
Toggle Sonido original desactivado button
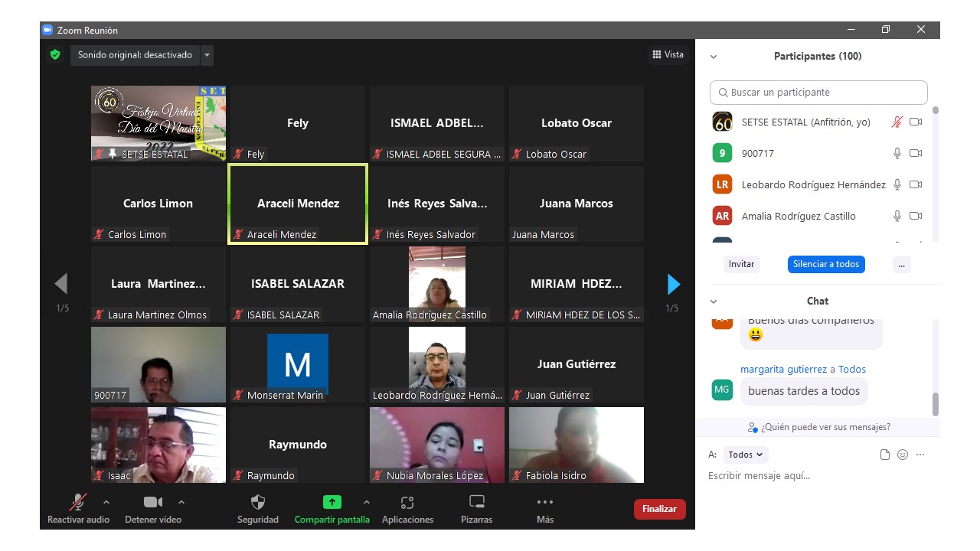135,55
